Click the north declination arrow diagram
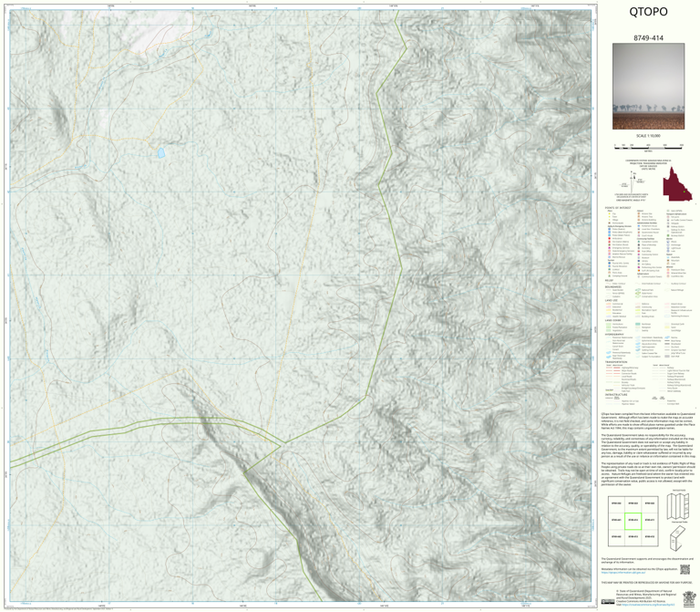The image size is (700, 612). 632,181
